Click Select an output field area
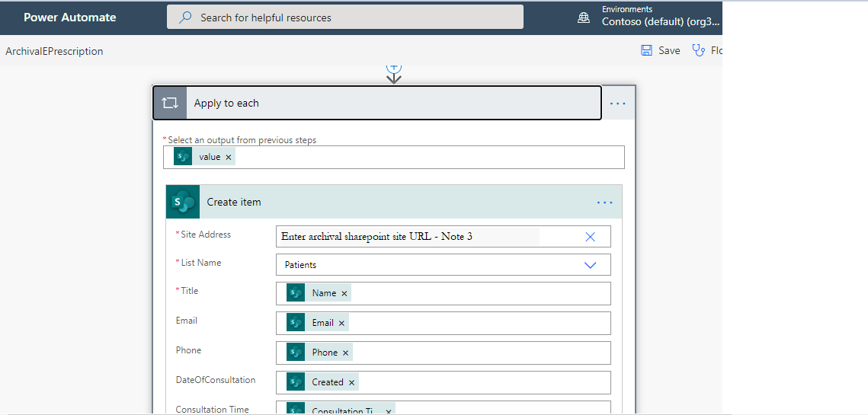The image size is (868, 415). coord(393,157)
